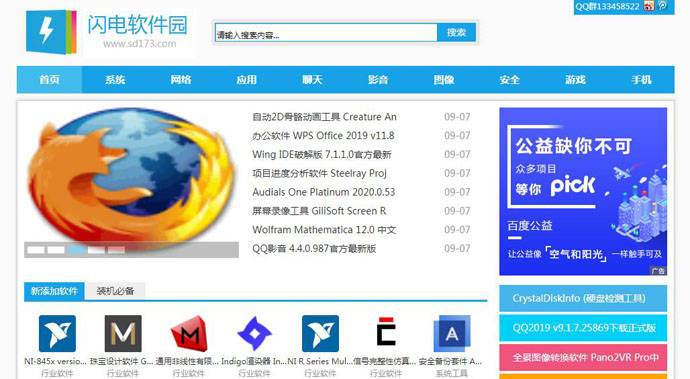The height and width of the screenshot is (379, 690).
Task: Click QQ群133458522 label
Action: 608,6
